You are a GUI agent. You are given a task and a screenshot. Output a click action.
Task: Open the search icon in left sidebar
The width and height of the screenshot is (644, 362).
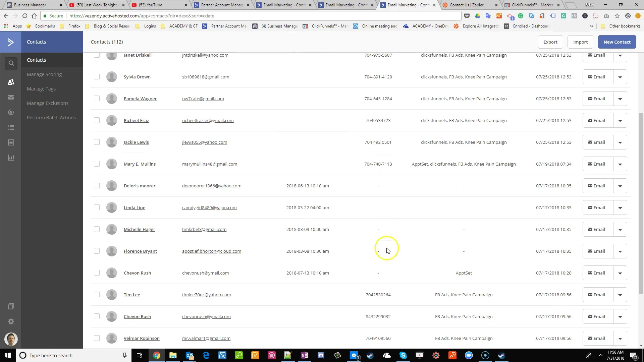point(11,63)
